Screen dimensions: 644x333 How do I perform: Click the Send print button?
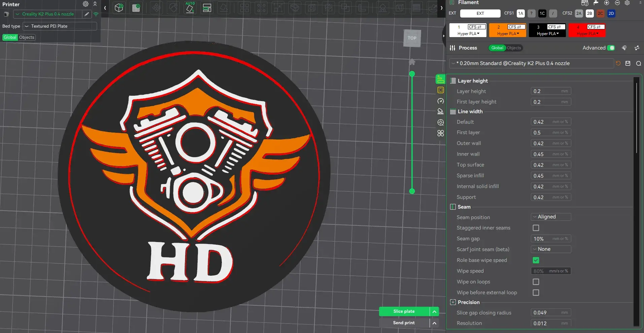(404, 323)
